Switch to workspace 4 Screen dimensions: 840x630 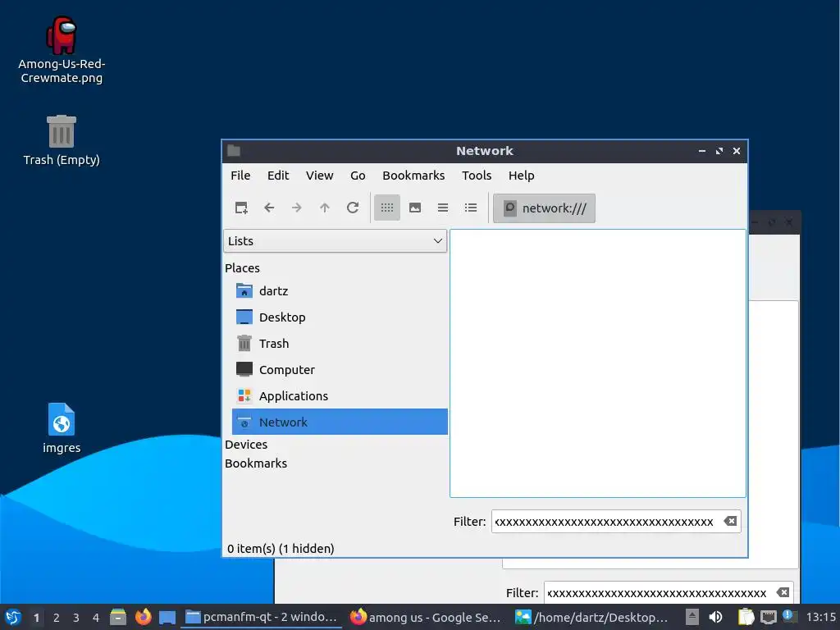pos(96,618)
